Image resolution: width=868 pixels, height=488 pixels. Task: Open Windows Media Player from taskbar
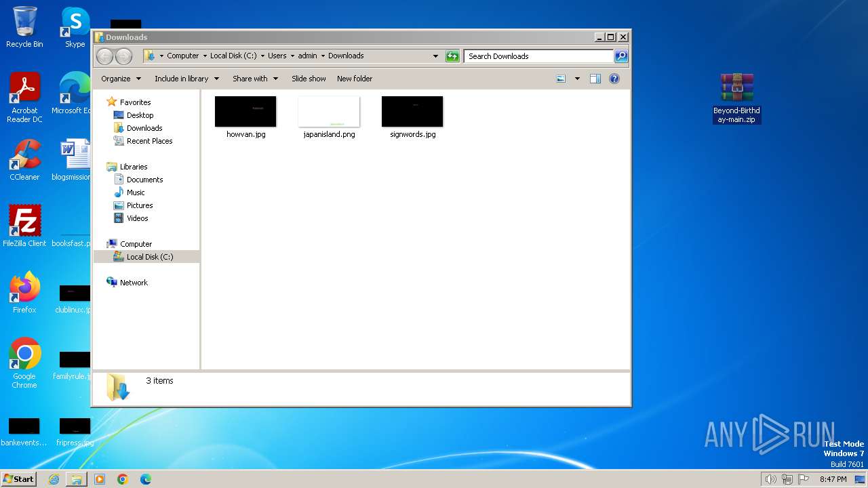click(x=100, y=479)
